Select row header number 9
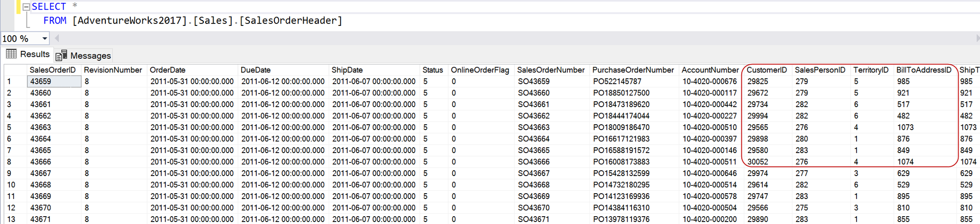The height and width of the screenshot is (224, 980). tap(15, 173)
